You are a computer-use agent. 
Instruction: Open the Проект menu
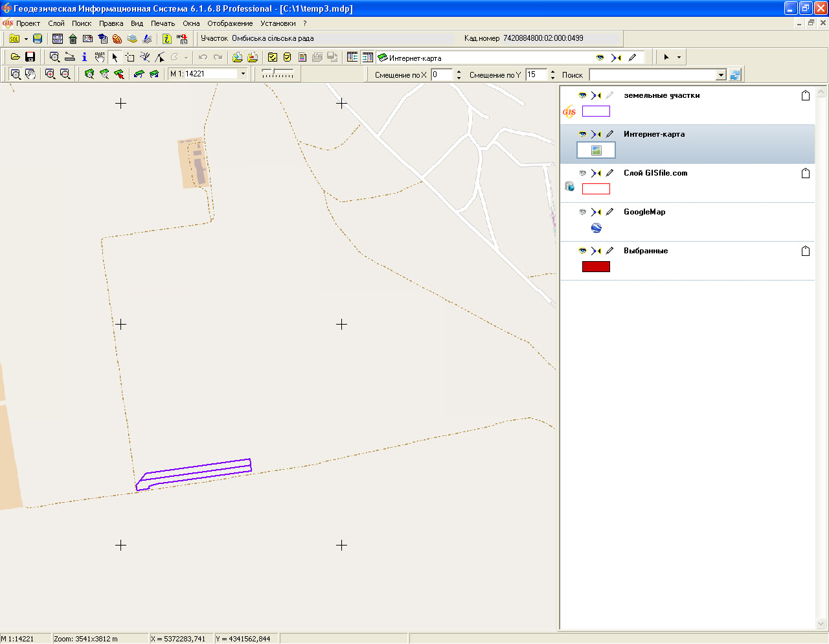coord(28,23)
